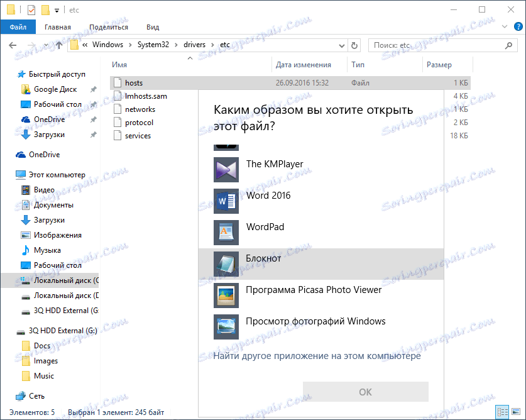Screen dimensions: 526x420
Task: Click the Сеть network icon
Action: pyautogui.click(x=21, y=396)
